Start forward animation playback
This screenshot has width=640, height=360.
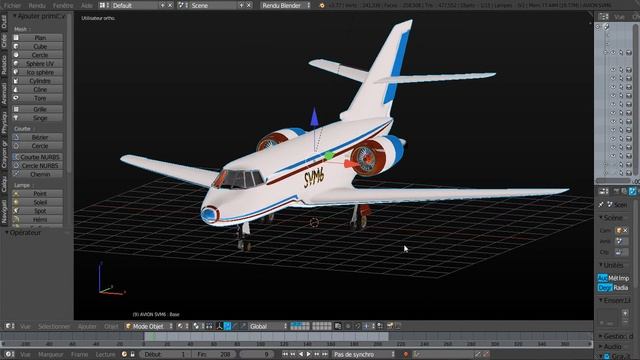tap(309, 354)
